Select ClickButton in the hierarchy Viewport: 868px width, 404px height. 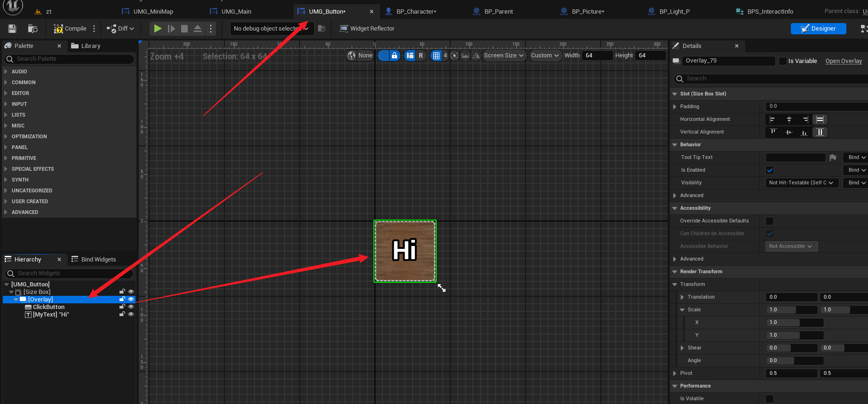pos(48,307)
